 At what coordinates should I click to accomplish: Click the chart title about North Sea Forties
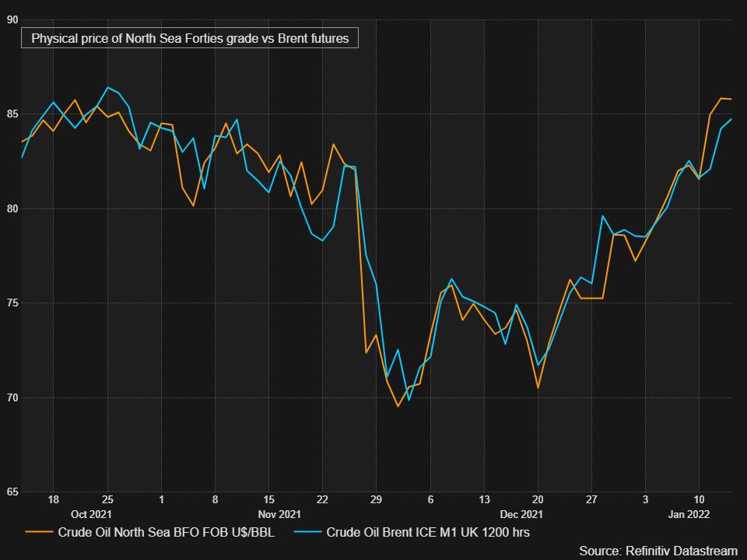point(190,37)
